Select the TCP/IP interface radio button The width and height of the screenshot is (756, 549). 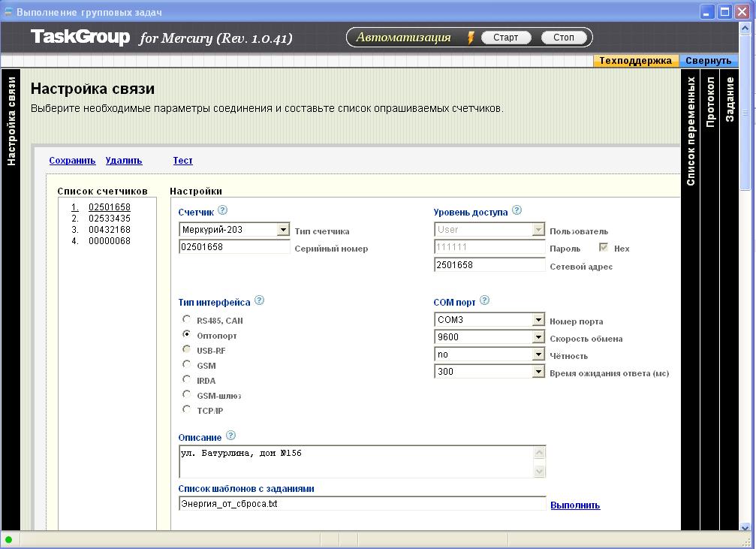click(187, 409)
